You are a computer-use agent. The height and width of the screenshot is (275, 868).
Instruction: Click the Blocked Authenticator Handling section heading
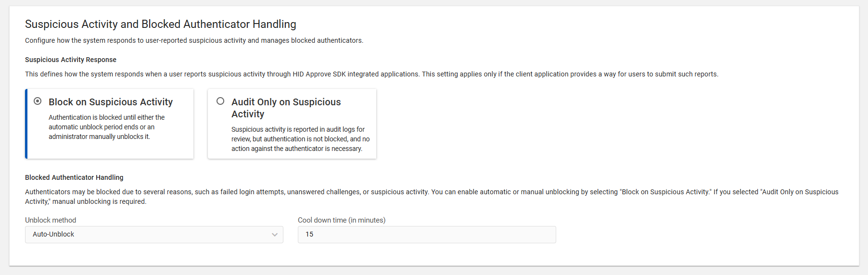click(x=74, y=177)
